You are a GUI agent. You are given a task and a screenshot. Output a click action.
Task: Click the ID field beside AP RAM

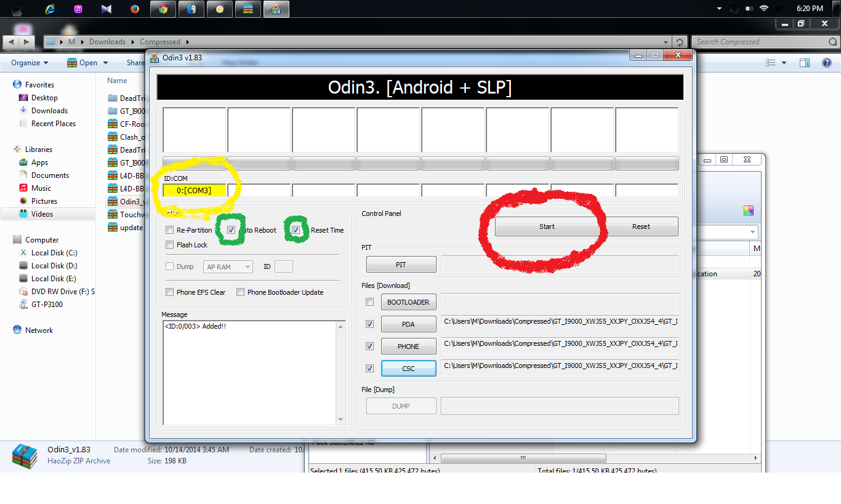pyautogui.click(x=283, y=266)
